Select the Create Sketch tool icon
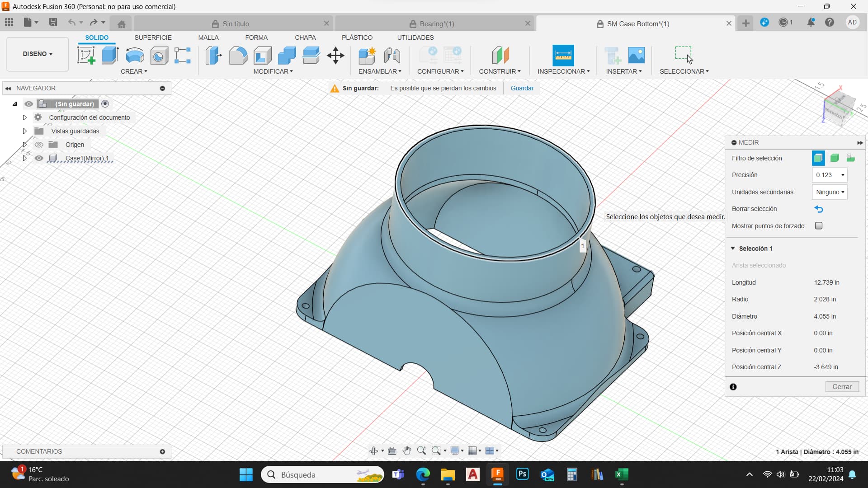Image resolution: width=868 pixels, height=488 pixels. (x=86, y=56)
